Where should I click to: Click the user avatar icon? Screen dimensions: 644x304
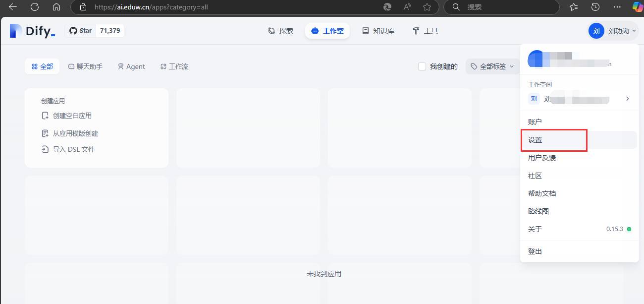pyautogui.click(x=596, y=31)
